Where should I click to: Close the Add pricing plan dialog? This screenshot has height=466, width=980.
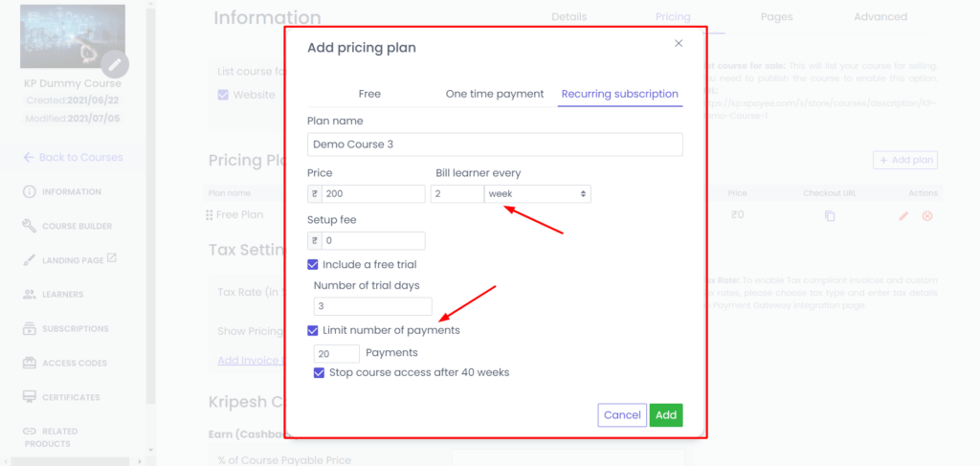[679, 43]
